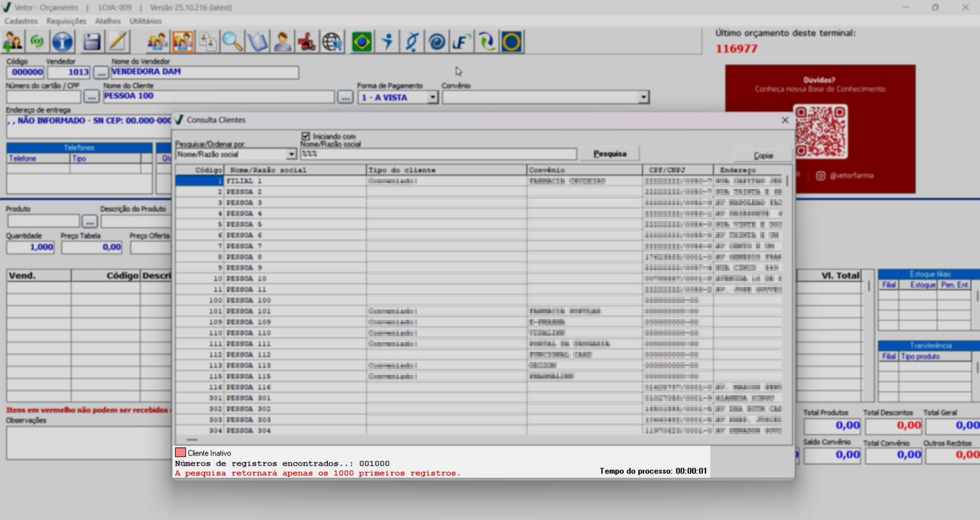Open the Forma de Pagamento dropdown
The width and height of the screenshot is (980, 520).
pos(432,98)
